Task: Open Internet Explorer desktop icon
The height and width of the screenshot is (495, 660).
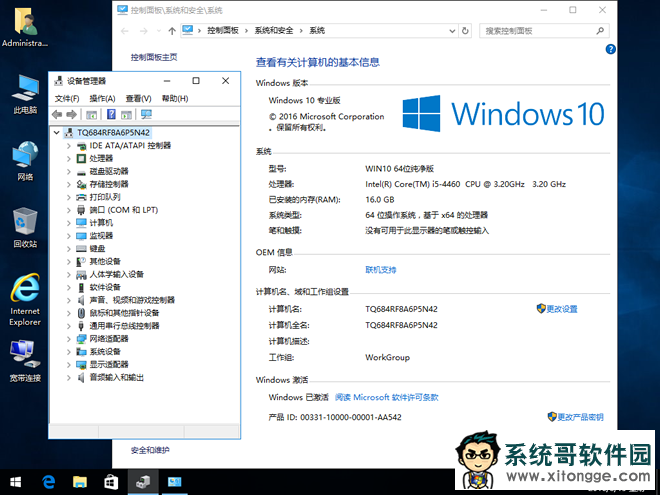Action: (x=25, y=300)
